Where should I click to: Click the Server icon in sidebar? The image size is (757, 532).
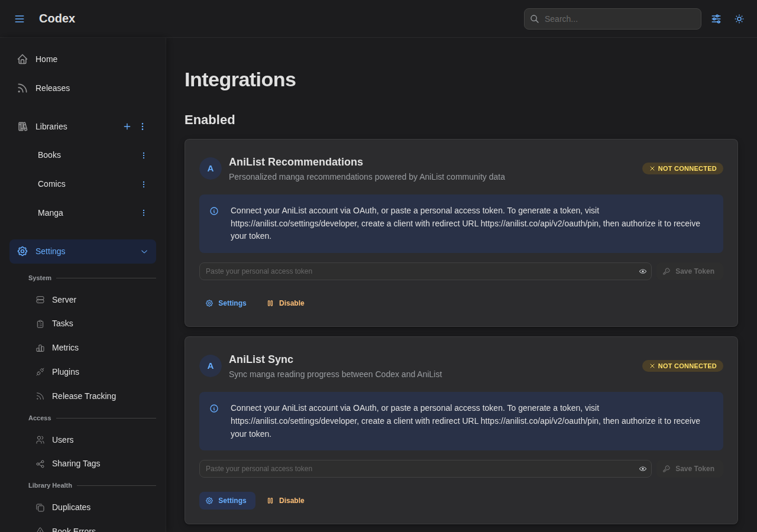(40, 300)
